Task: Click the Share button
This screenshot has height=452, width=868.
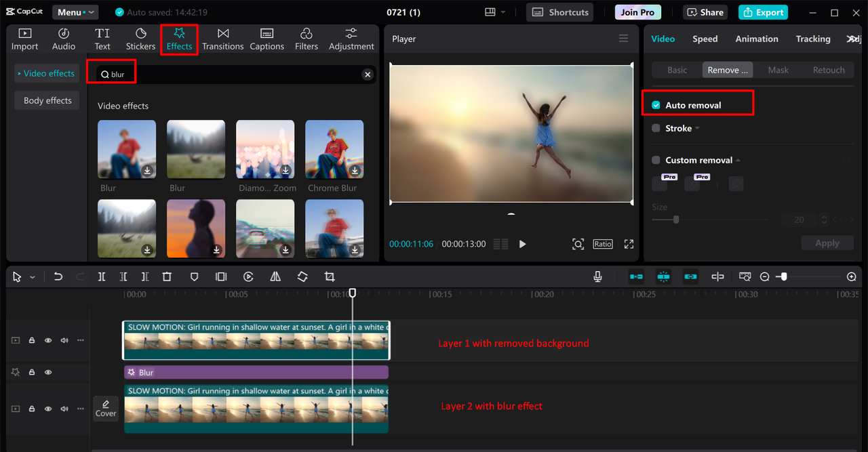Action: [x=705, y=12]
